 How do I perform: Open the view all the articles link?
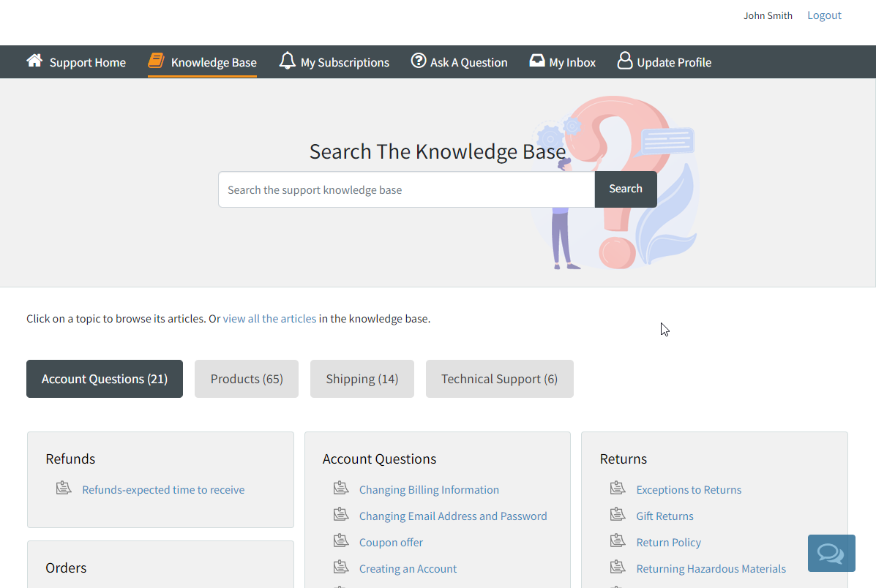[x=269, y=319]
